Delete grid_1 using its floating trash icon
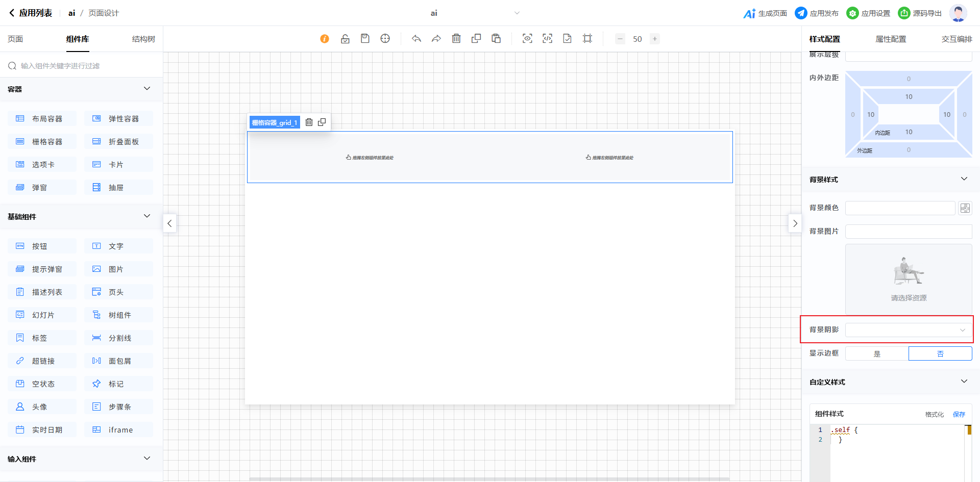The width and height of the screenshot is (980, 482). pyautogui.click(x=309, y=122)
